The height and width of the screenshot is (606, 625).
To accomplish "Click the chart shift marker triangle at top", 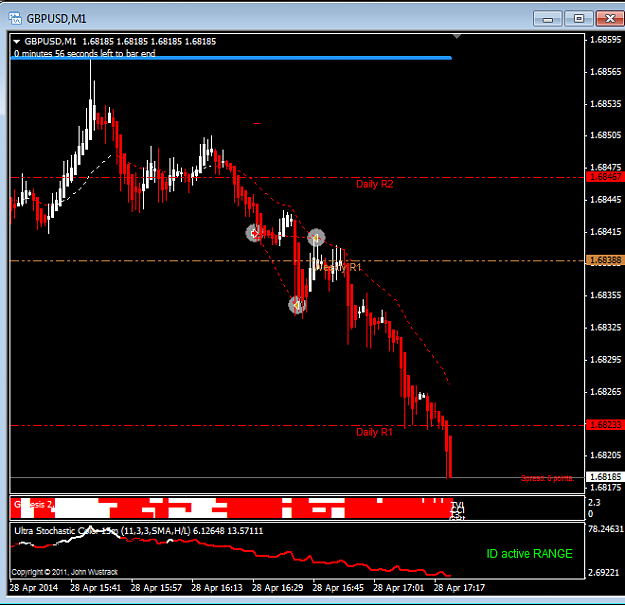I will (457, 36).
